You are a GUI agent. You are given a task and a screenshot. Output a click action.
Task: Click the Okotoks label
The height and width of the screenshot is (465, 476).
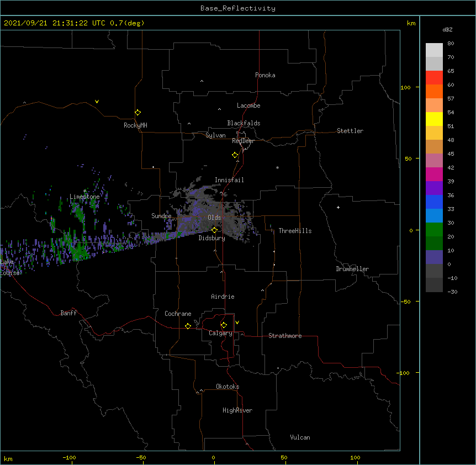[228, 387]
